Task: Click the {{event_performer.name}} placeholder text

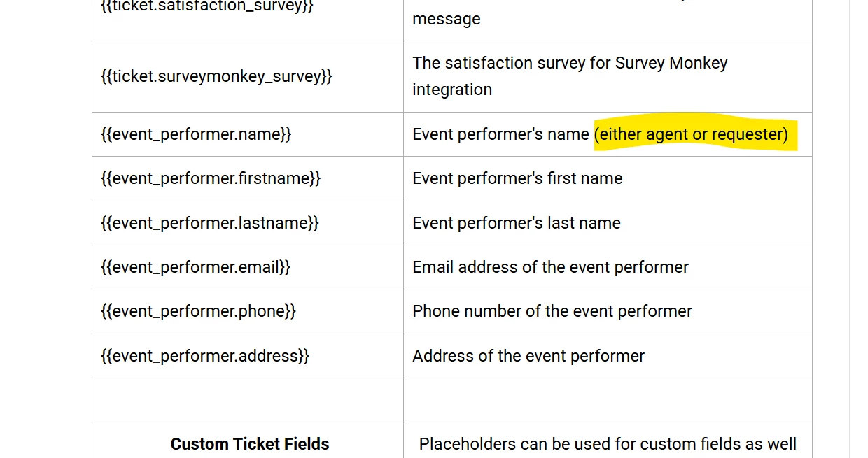Action: pyautogui.click(x=196, y=134)
